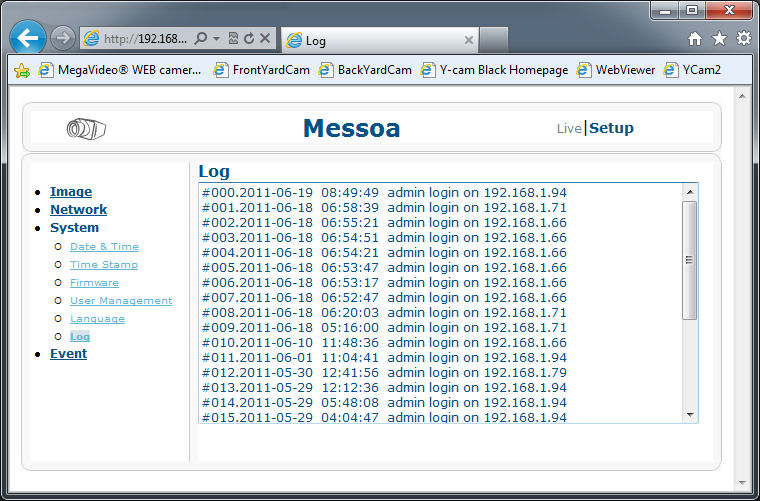Open browser Tools gear icon
This screenshot has height=501, width=760.
click(744, 38)
